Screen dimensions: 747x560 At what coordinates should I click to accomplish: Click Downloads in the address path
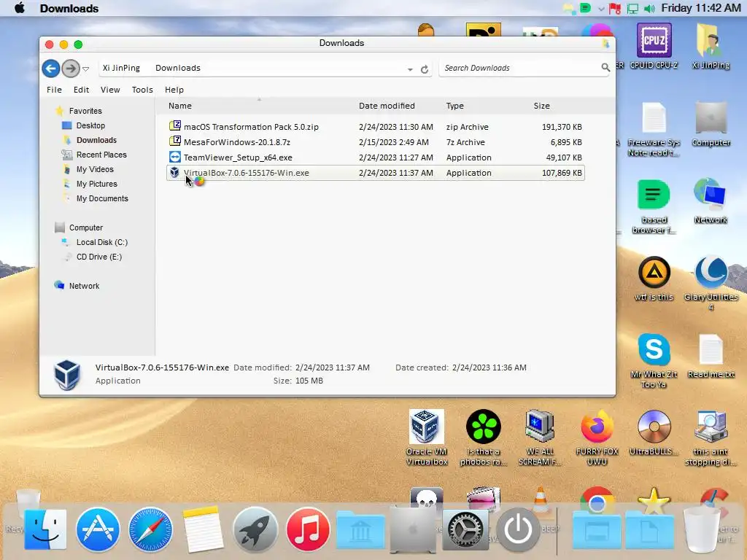[178, 68]
